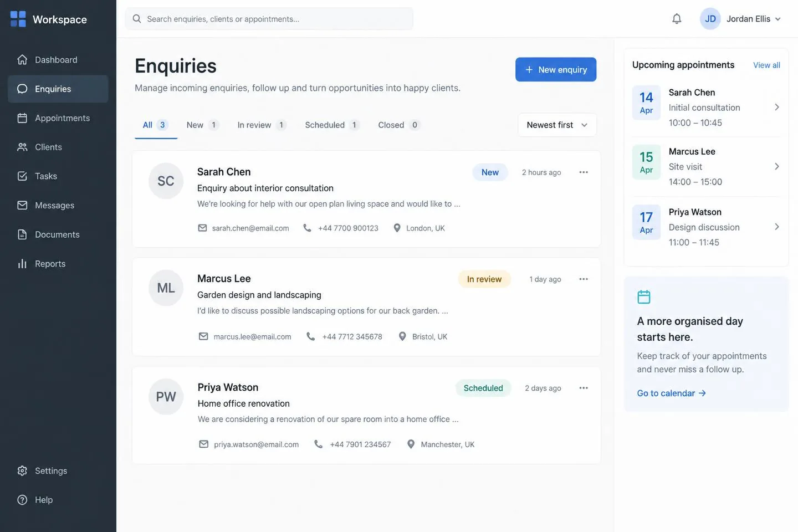Click the SC avatar for Sarah Chen
The height and width of the screenshot is (532, 798).
pyautogui.click(x=166, y=181)
